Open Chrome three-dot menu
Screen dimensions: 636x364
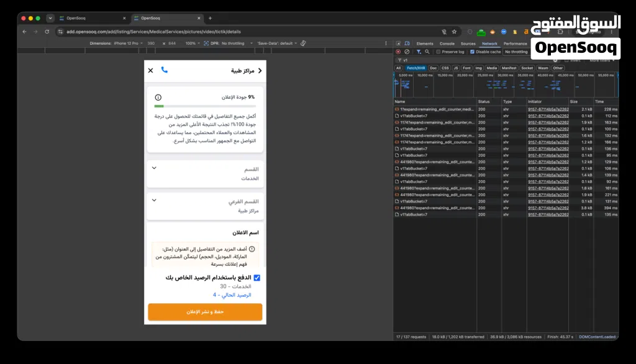[x=612, y=32]
